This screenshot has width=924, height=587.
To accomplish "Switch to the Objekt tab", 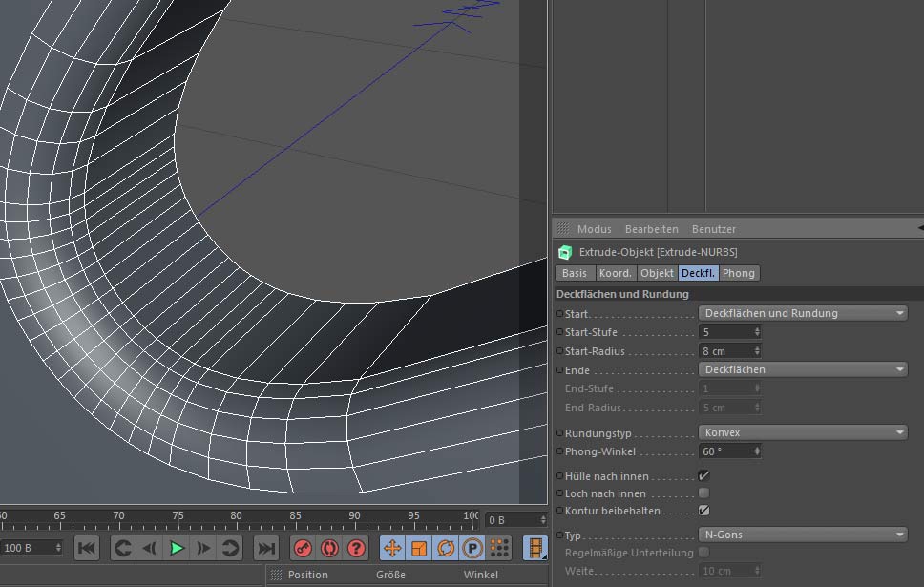I will tap(657, 273).
